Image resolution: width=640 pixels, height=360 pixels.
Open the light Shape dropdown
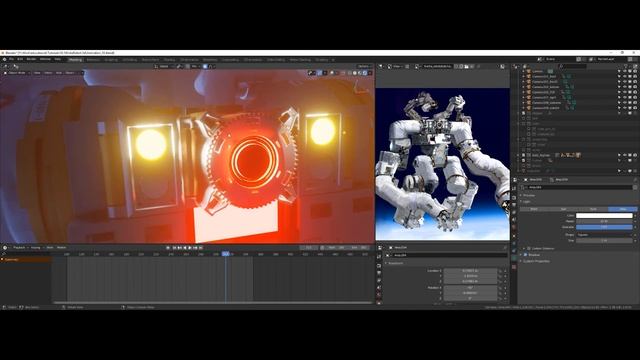(x=604, y=235)
